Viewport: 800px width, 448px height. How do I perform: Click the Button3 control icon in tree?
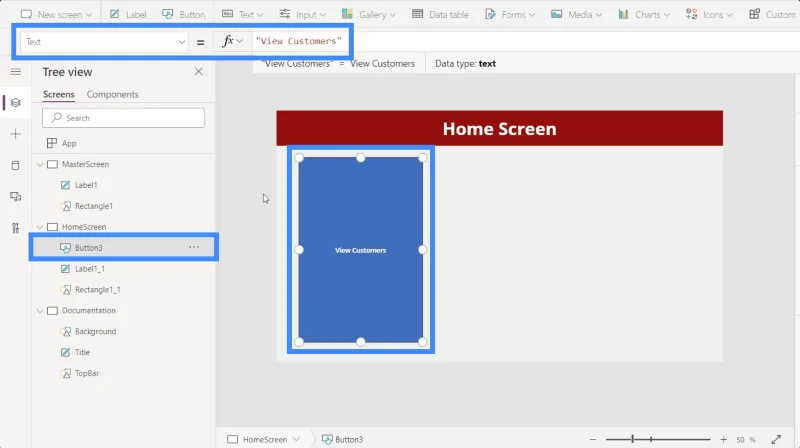(65, 248)
